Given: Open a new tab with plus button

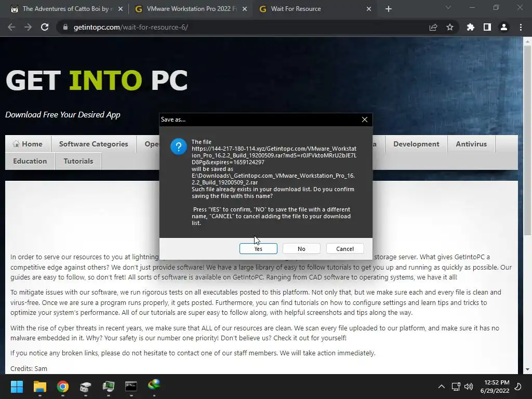Looking at the screenshot, I should tap(389, 9).
